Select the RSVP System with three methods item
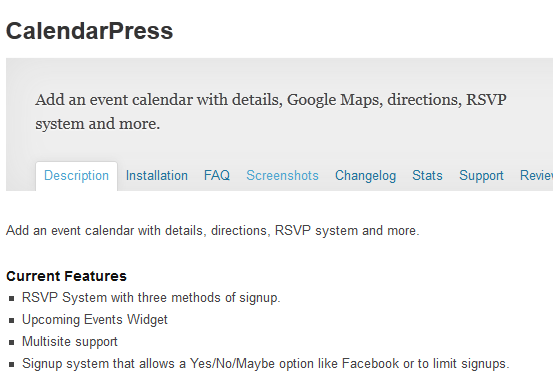The image size is (553, 374). coord(151,298)
